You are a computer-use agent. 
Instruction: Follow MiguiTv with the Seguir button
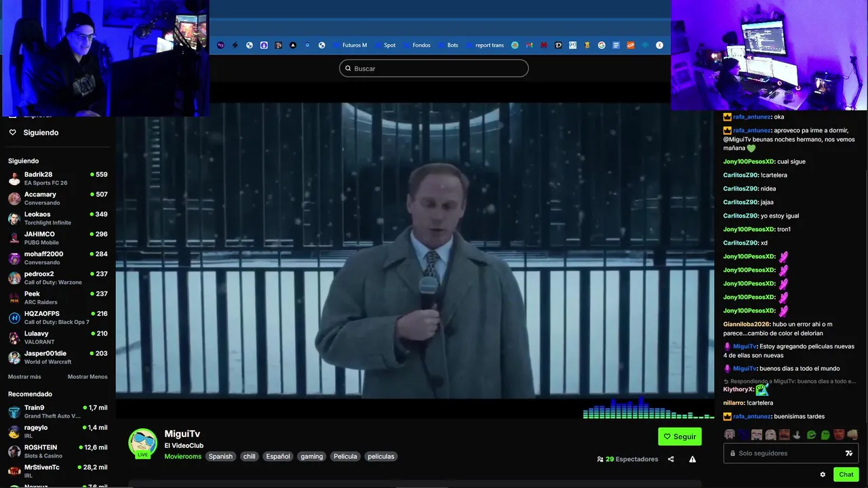(x=679, y=436)
